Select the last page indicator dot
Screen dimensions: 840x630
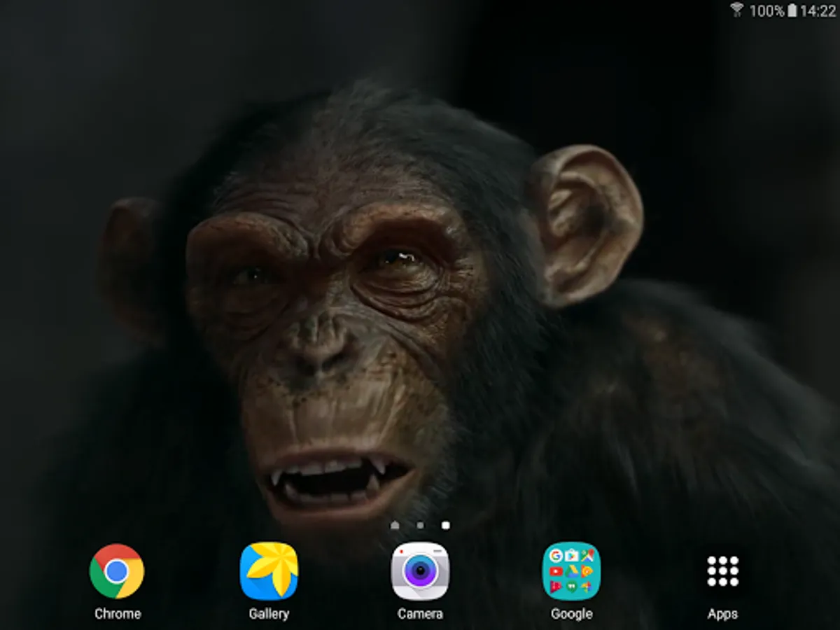pyautogui.click(x=445, y=525)
